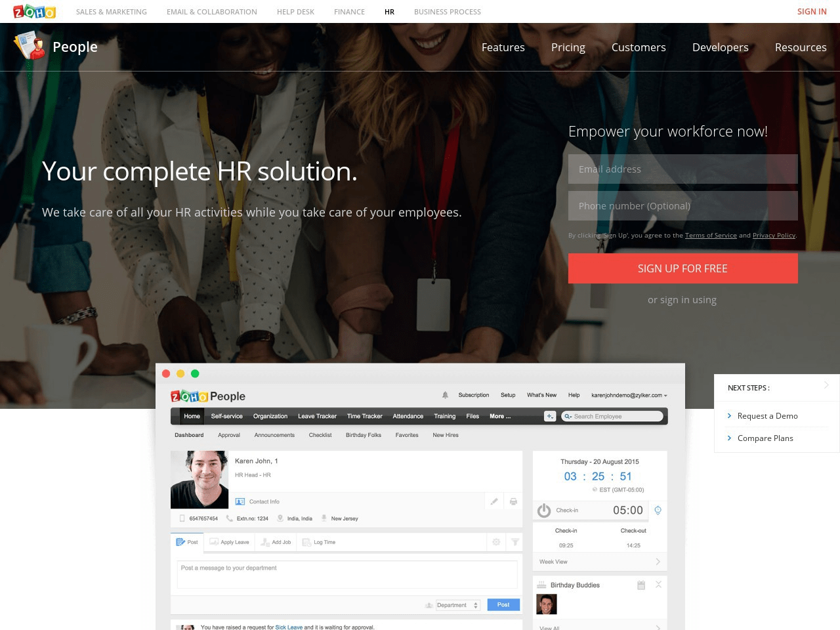This screenshot has height=630, width=840.
Task: Click Setup in the demo header
Action: click(508, 395)
